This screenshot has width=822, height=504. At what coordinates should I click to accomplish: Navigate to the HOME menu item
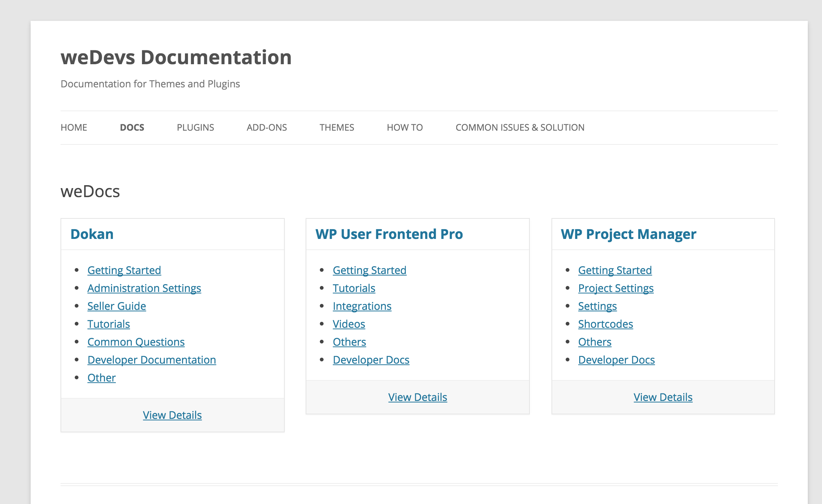coord(74,127)
